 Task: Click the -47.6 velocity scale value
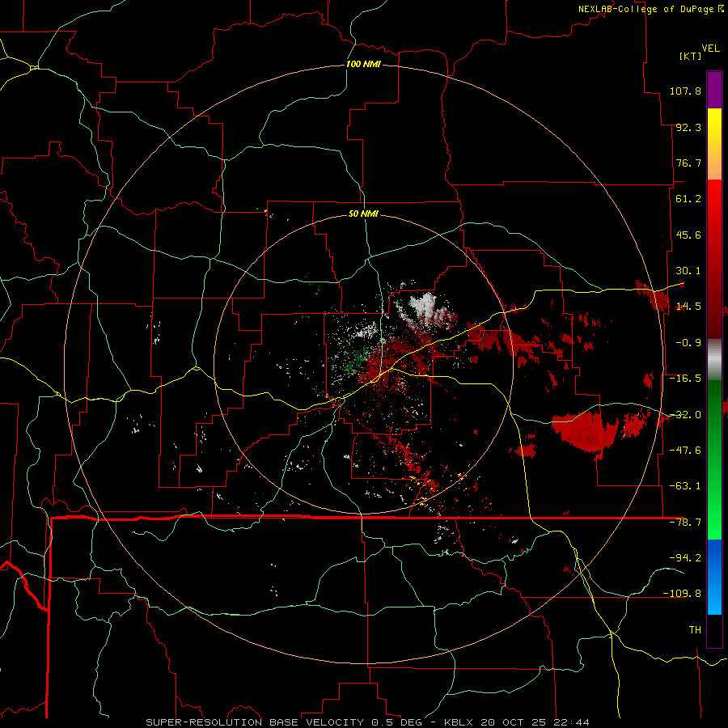pyautogui.click(x=685, y=451)
